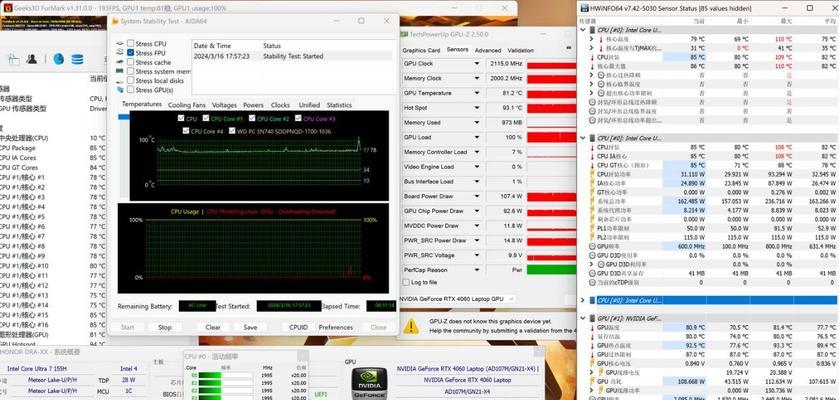This screenshot has width=839, height=400.
Task: Click the 当前 column header in HWiNFO
Action: (x=699, y=21)
